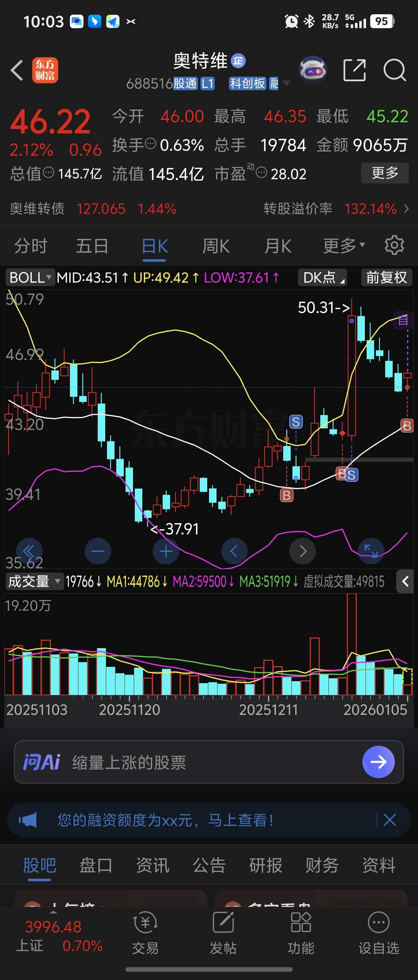This screenshot has height=980, width=418.
Task: Jump to earliest data double-left arrow
Action: [29, 551]
